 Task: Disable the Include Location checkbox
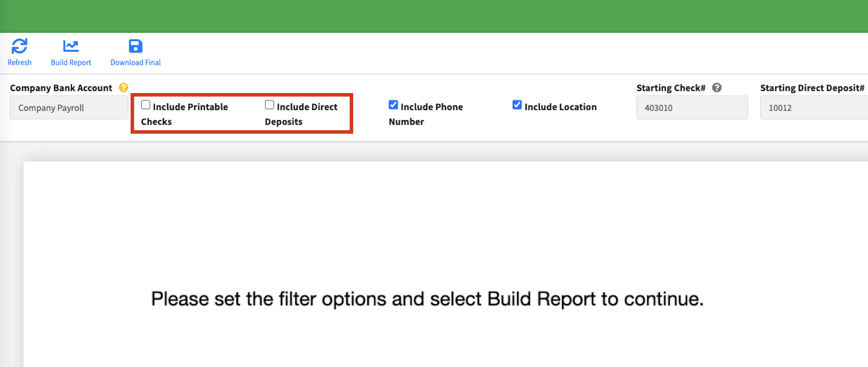pos(517,105)
